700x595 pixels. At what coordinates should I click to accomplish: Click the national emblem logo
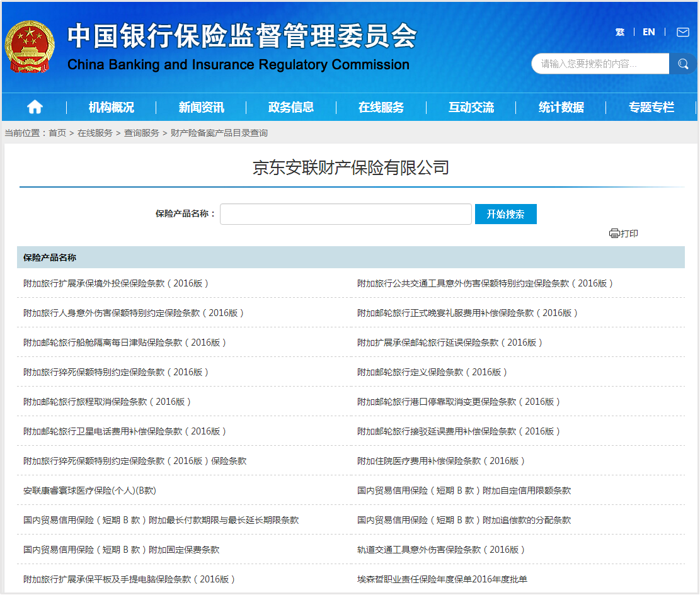(30, 46)
